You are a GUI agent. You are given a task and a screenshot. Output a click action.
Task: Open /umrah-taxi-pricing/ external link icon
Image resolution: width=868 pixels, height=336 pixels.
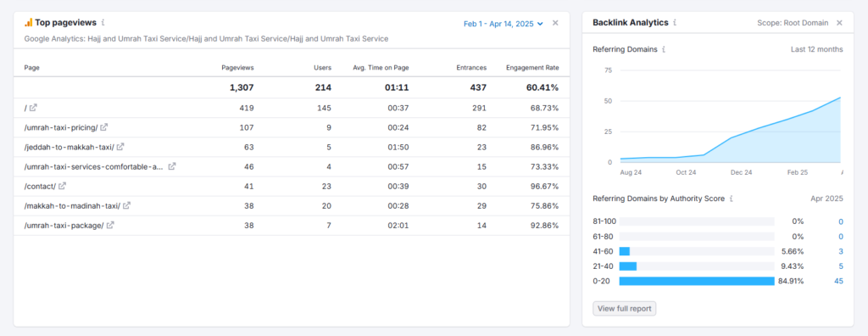104,127
